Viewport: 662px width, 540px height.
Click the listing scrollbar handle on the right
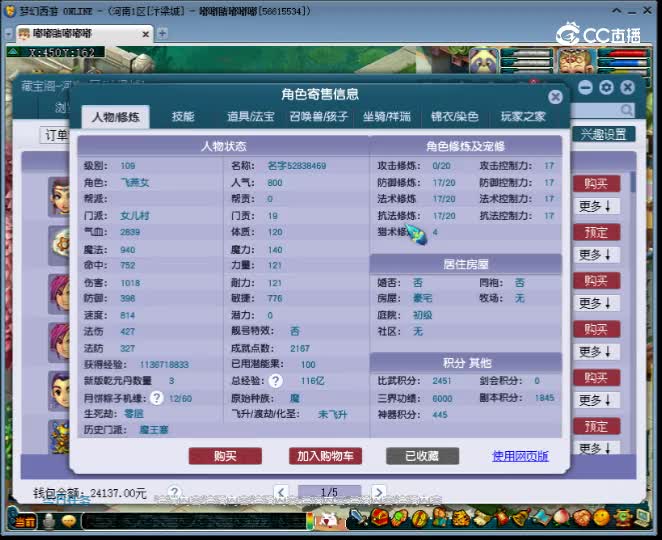633,182
